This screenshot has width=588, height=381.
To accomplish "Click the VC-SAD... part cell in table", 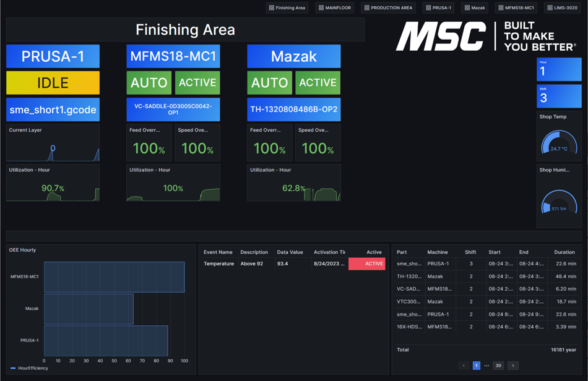I will tap(409, 289).
